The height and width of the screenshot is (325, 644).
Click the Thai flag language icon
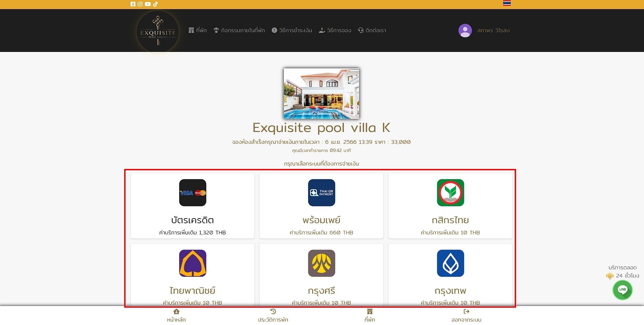507,3
